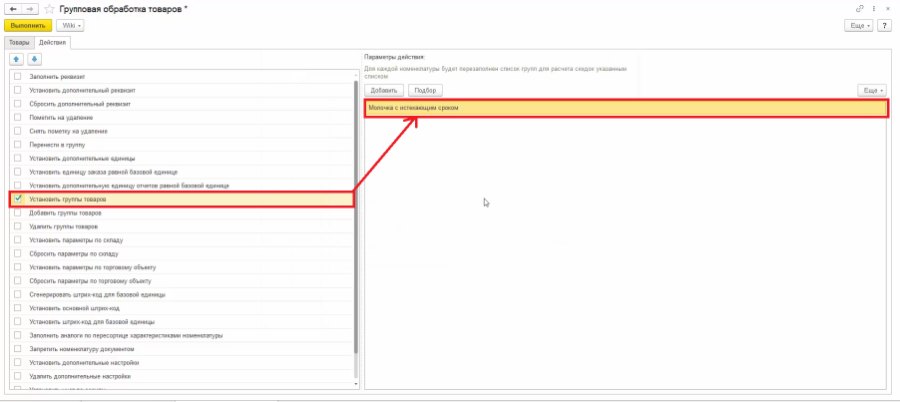This screenshot has width=900, height=402.
Task: Tick the Перенести в группу checkbox
Action: pyautogui.click(x=18, y=145)
